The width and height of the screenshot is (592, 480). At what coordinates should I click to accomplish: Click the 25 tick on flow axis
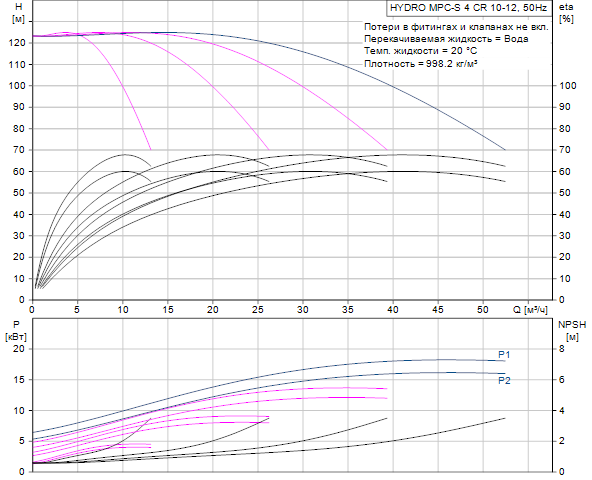pyautogui.click(x=257, y=310)
